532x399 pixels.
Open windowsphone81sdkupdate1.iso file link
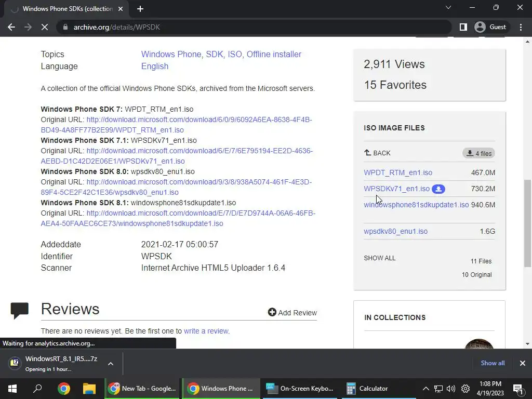tap(416, 205)
